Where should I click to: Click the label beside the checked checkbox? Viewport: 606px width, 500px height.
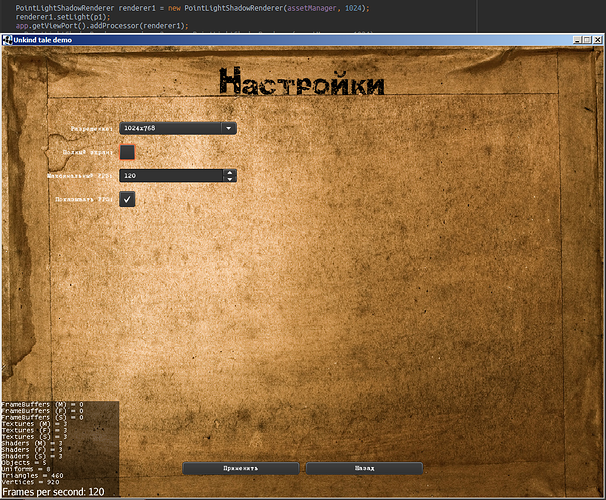tap(84, 199)
